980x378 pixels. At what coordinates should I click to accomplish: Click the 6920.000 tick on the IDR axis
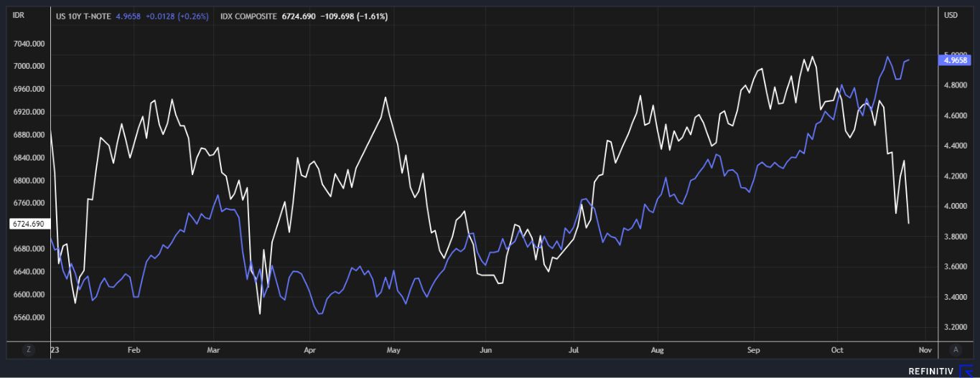(x=29, y=112)
